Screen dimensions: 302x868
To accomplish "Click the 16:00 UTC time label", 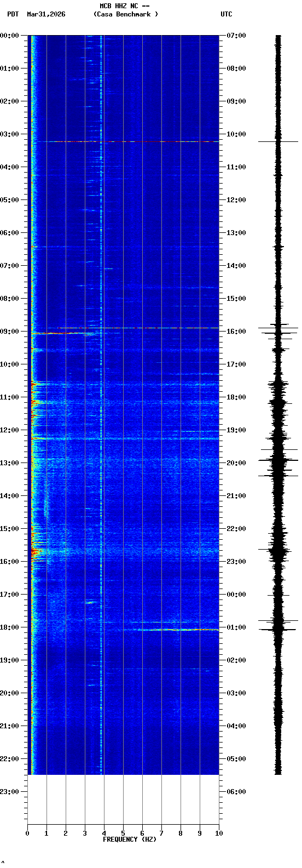I will [x=236, y=332].
